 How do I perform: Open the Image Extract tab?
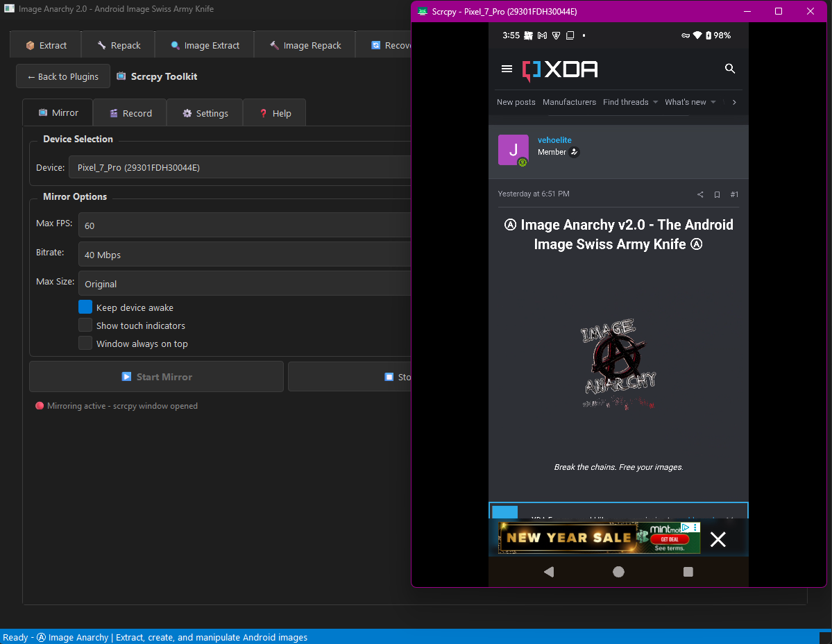pos(204,45)
